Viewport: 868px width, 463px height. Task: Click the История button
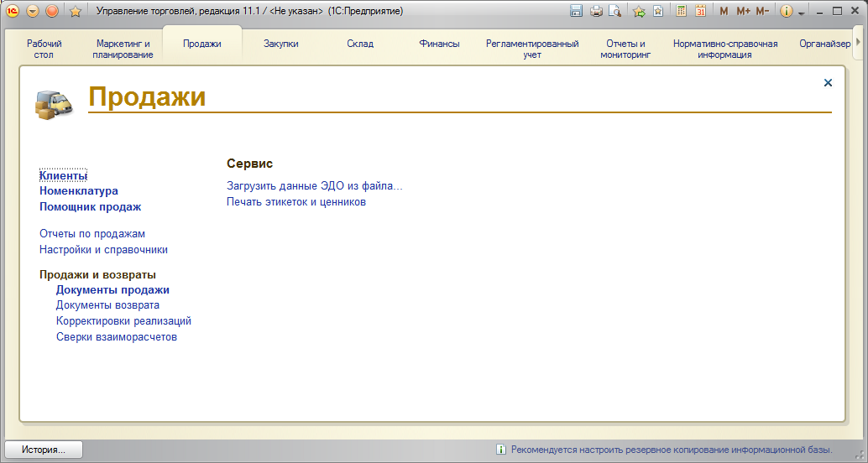click(44, 450)
